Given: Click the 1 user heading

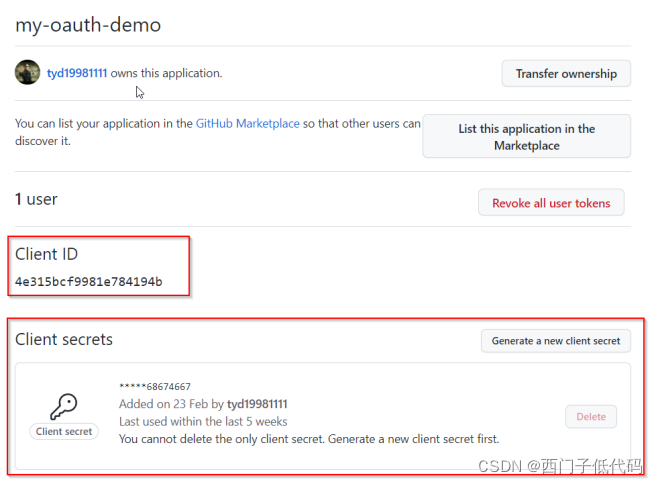Looking at the screenshot, I should [x=36, y=199].
